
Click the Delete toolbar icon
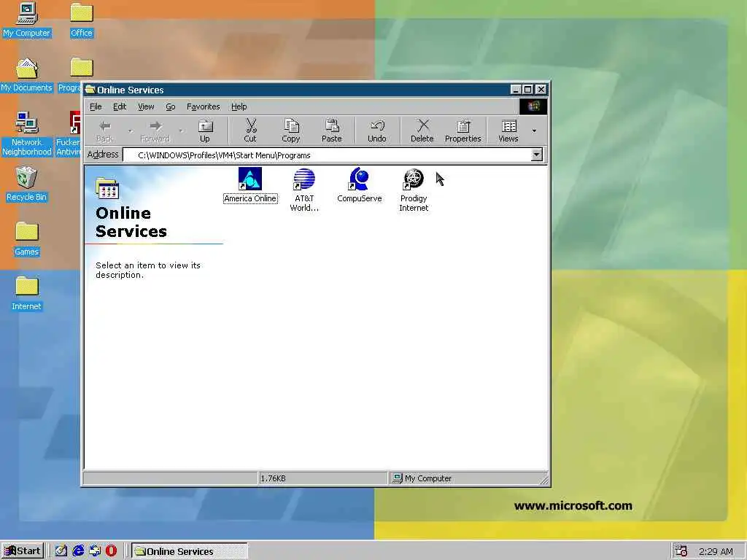click(422, 125)
